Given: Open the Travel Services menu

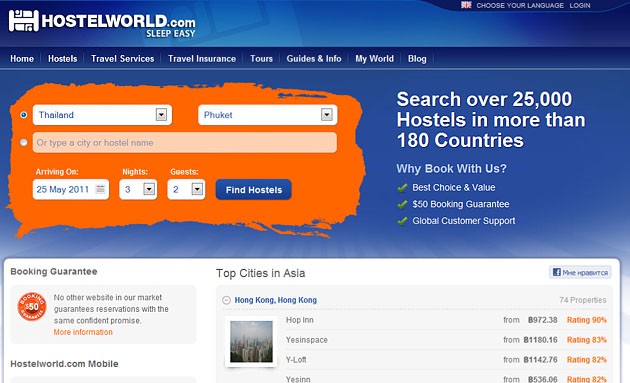Looking at the screenshot, I should click(123, 59).
